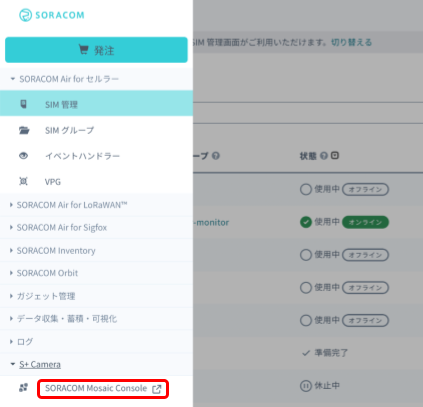Click the 発注 order button

click(x=96, y=50)
